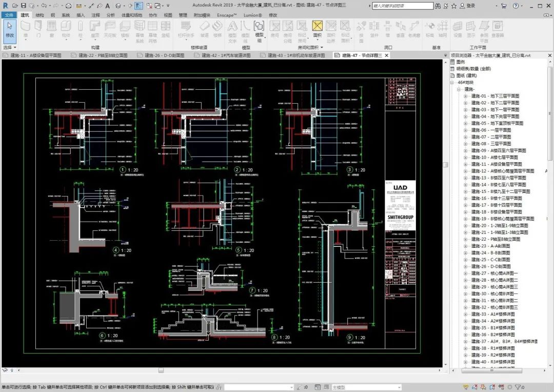554x392 pixels.
Task: Switch to the 结构 ribbon tab
Action: coord(39,15)
